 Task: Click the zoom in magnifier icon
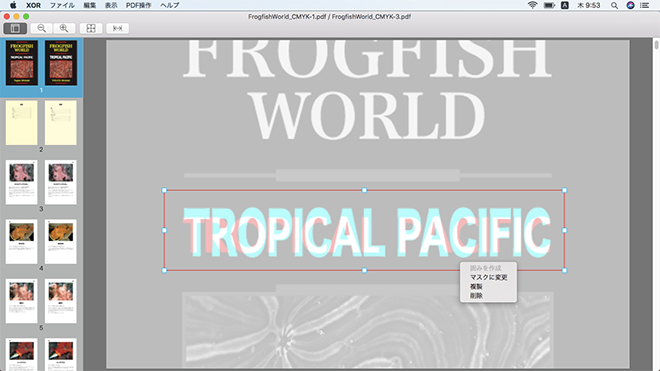(x=64, y=28)
